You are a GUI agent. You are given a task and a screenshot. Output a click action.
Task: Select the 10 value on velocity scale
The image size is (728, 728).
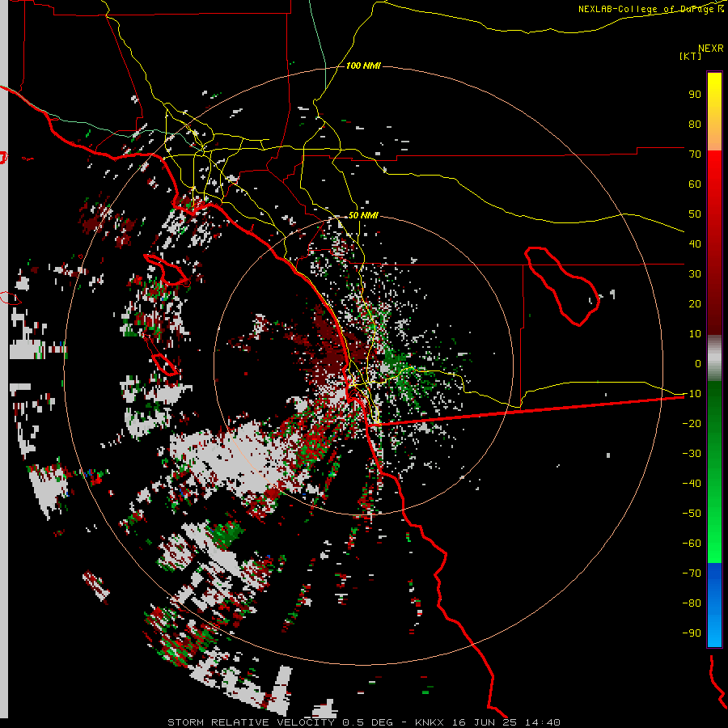coord(695,334)
